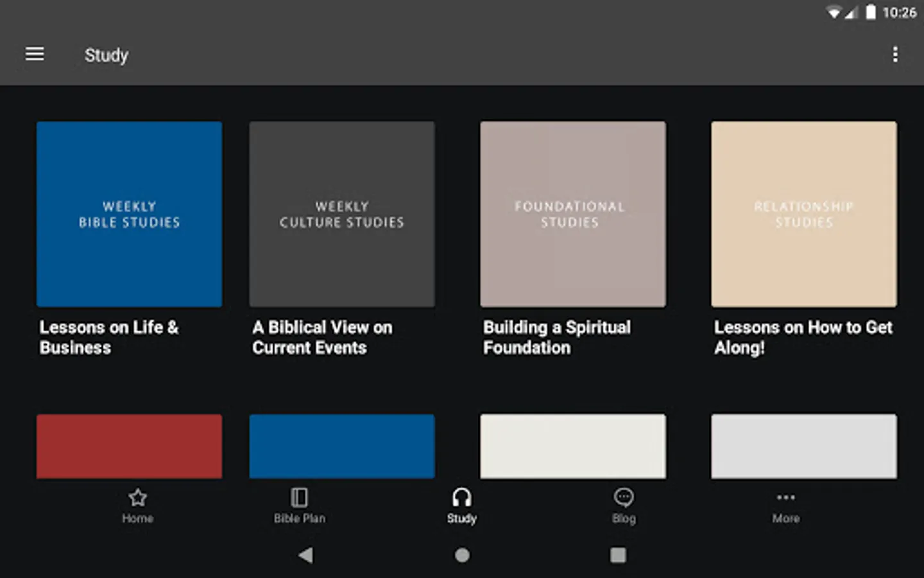The image size is (924, 578).
Task: Open "A Biblical View on Current Events"
Action: coord(322,337)
